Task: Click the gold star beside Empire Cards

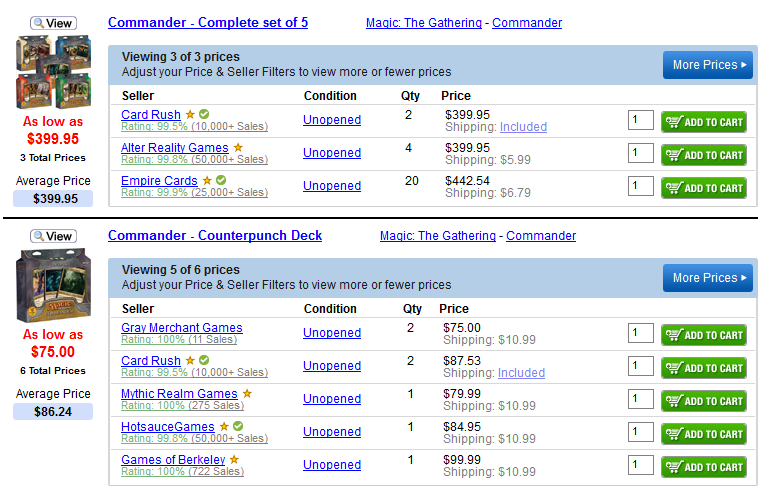Action: coord(207,180)
